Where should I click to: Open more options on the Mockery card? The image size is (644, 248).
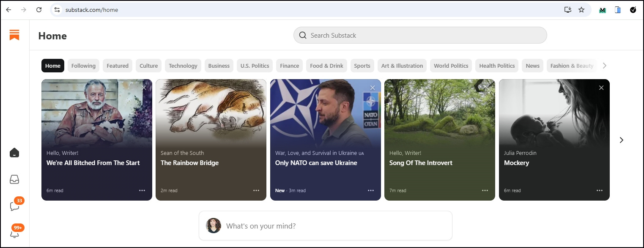click(x=600, y=190)
